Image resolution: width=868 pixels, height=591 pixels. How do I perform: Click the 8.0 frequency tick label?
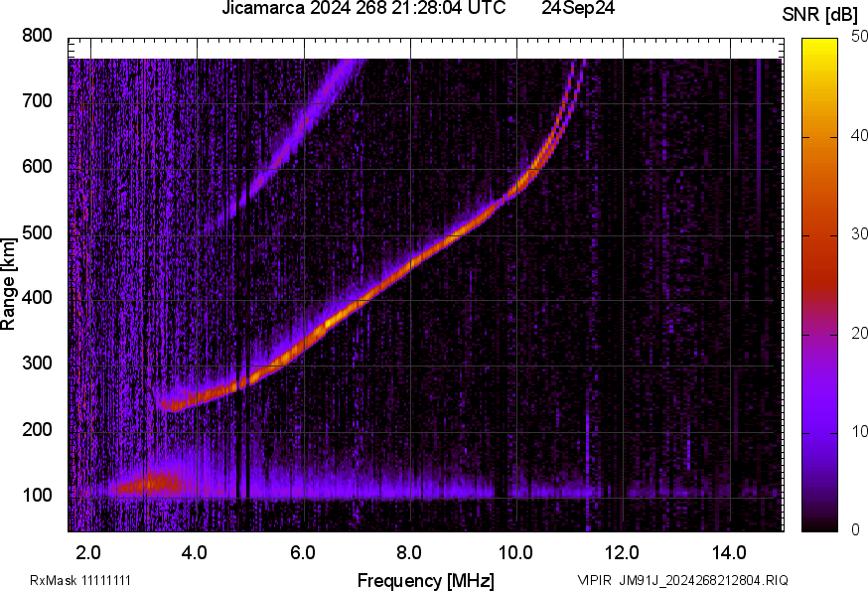pos(408,553)
